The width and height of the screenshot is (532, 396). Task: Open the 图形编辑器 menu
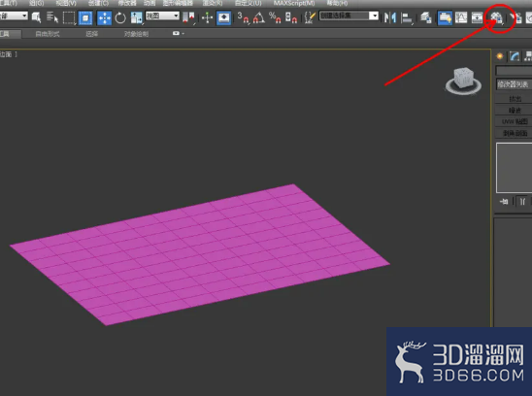click(x=178, y=3)
